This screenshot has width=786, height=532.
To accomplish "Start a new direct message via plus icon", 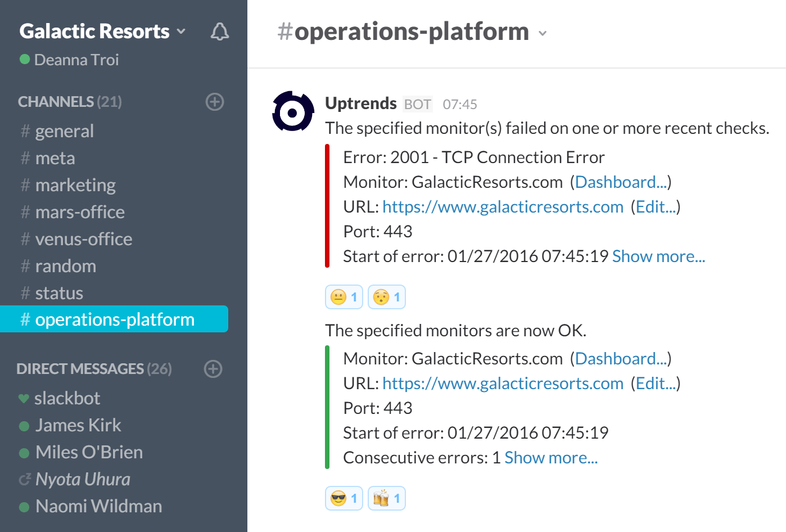I will (213, 369).
